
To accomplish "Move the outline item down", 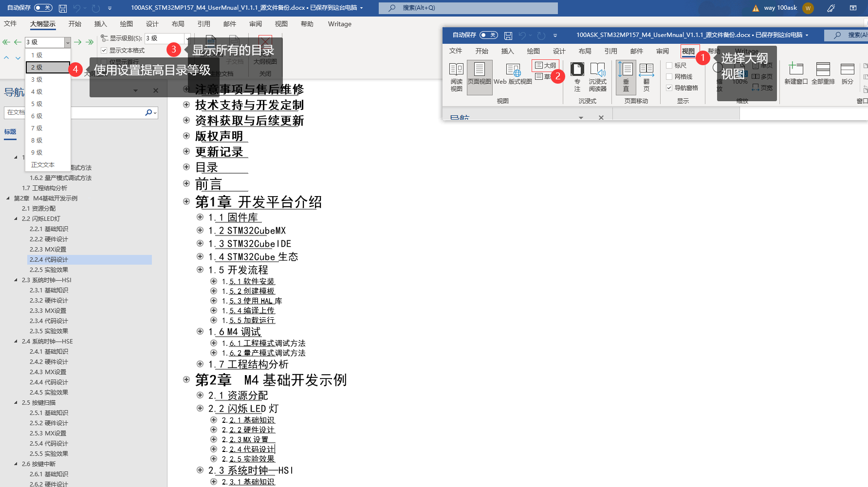I will tap(18, 57).
